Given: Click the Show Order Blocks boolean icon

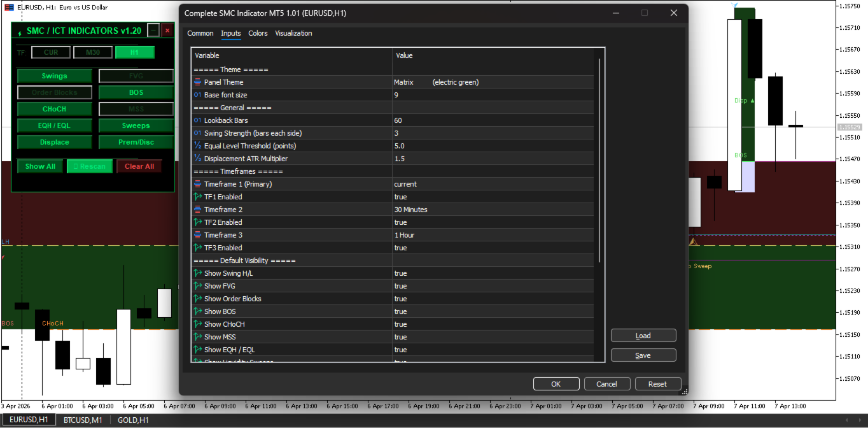Looking at the screenshot, I should [197, 299].
